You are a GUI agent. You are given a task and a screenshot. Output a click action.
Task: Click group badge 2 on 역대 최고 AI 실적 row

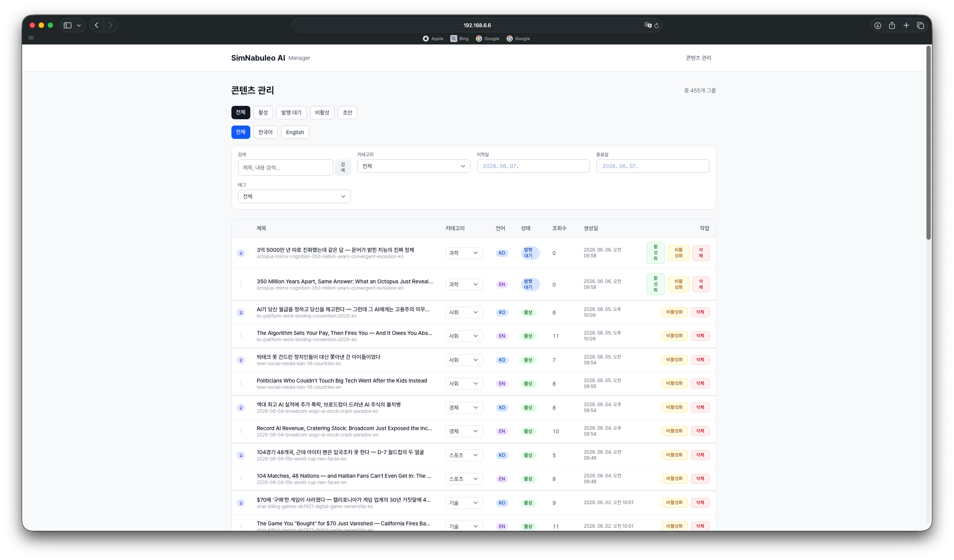(x=241, y=408)
